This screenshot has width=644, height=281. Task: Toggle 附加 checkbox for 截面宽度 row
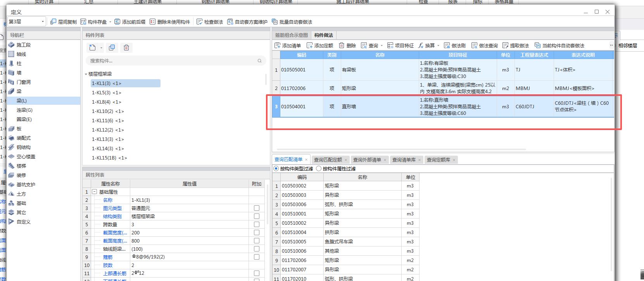pyautogui.click(x=256, y=233)
